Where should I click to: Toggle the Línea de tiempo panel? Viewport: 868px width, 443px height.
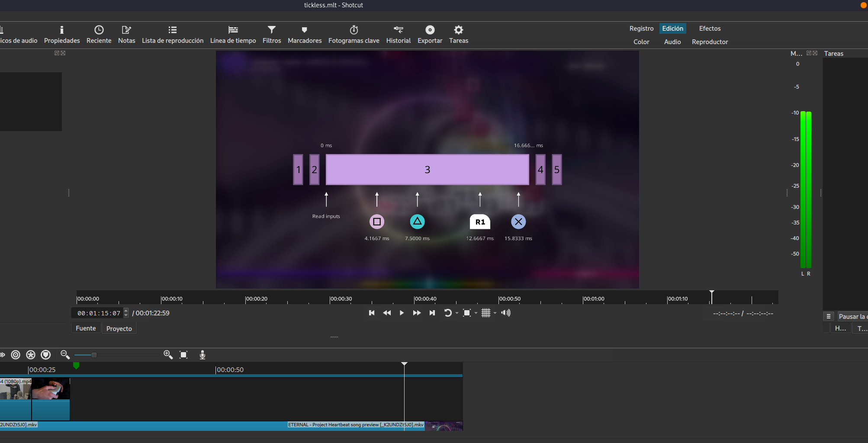(x=233, y=35)
